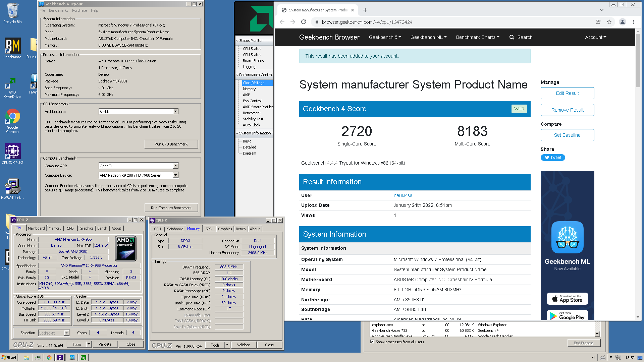This screenshot has height=362, width=644.
Task: Click Remove Result button
Action: (x=567, y=110)
